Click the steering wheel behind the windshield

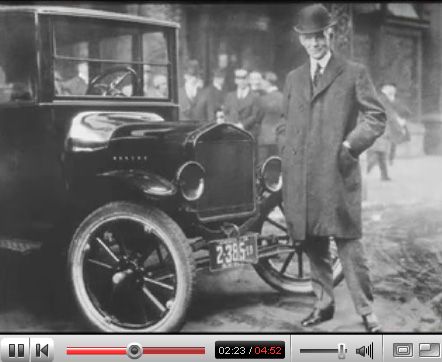coord(112,81)
